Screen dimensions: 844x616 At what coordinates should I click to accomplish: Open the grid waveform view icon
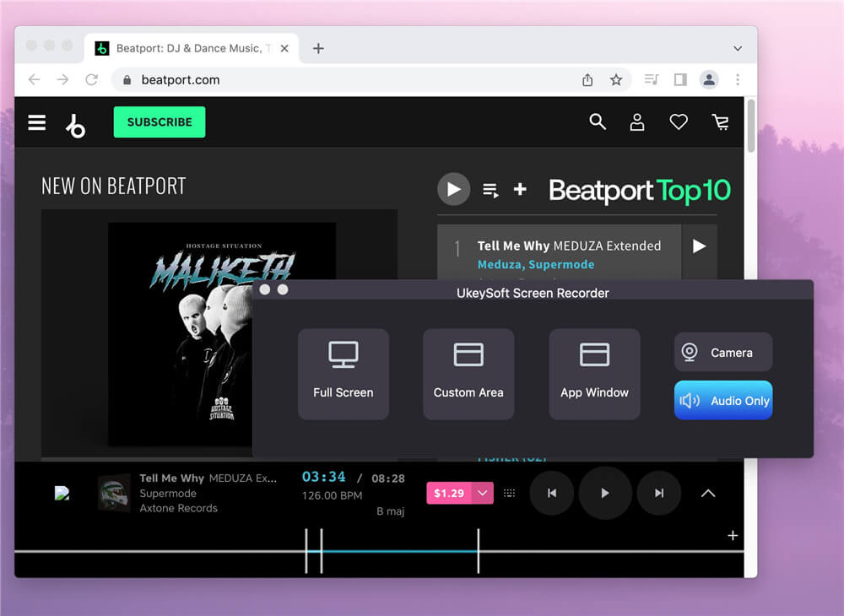pyautogui.click(x=509, y=492)
